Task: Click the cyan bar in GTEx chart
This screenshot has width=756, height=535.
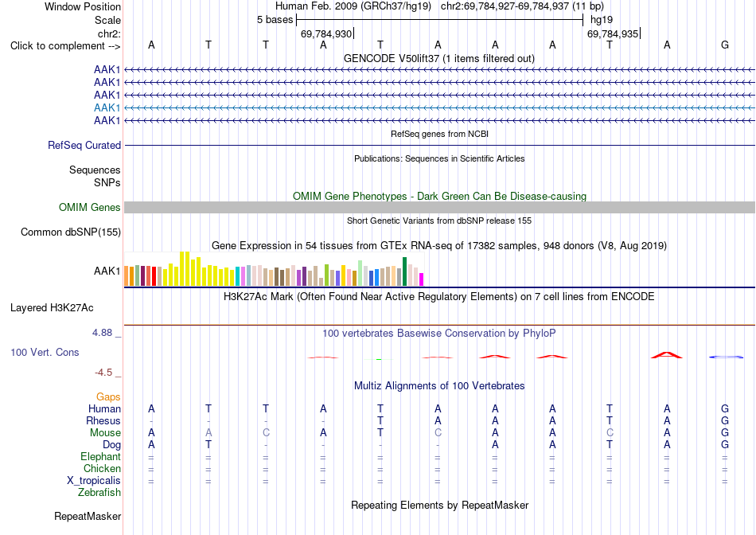Action: click(238, 277)
